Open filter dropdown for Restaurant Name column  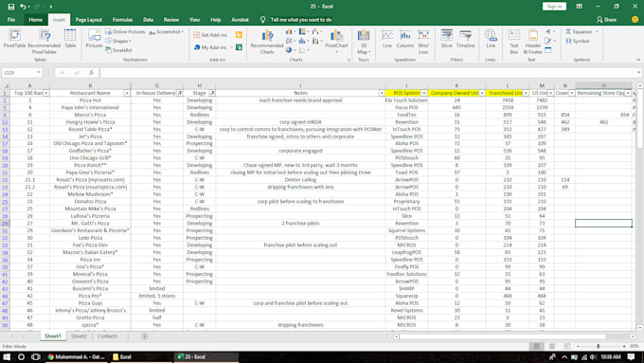pos(127,93)
